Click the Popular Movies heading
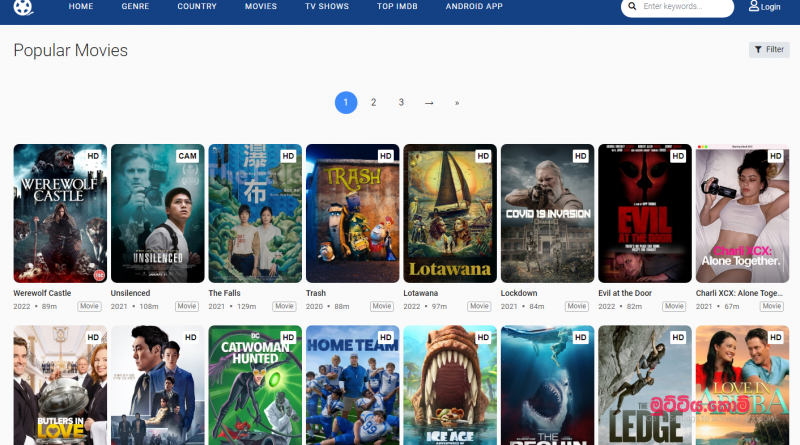Viewport: 800px width, 445px height. click(70, 51)
